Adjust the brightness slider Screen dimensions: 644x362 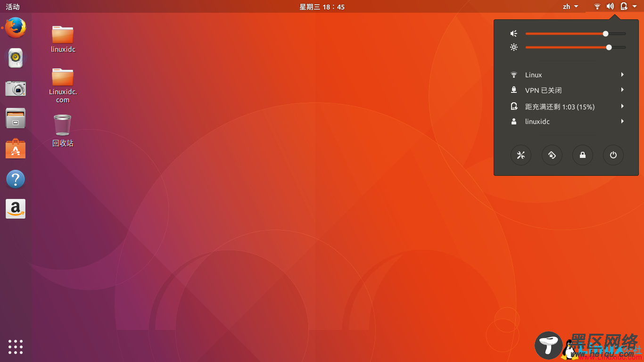click(576, 47)
